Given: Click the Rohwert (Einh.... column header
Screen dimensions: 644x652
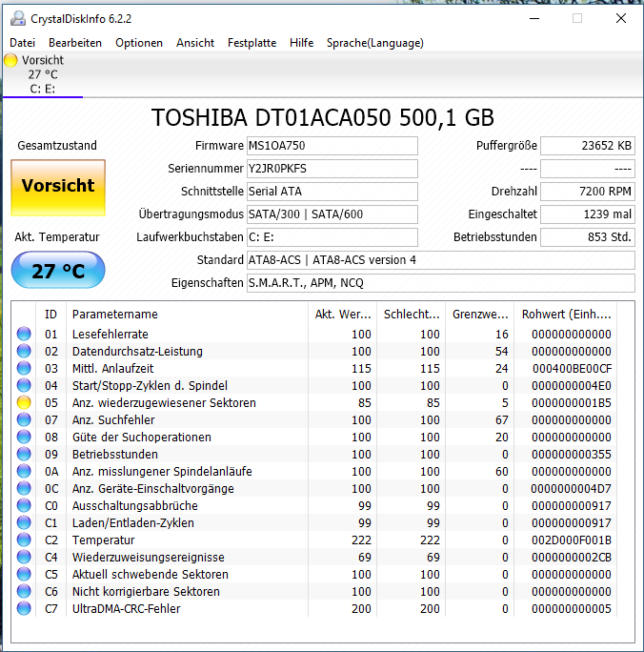Looking at the screenshot, I should (566, 315).
